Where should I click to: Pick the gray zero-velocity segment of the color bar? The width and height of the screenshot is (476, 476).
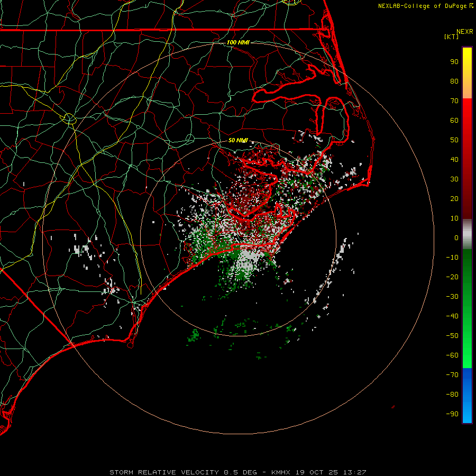[x=467, y=234]
